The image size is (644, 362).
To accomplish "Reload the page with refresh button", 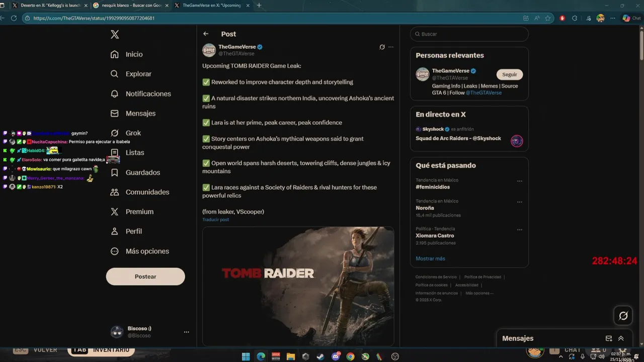I will click(14, 18).
